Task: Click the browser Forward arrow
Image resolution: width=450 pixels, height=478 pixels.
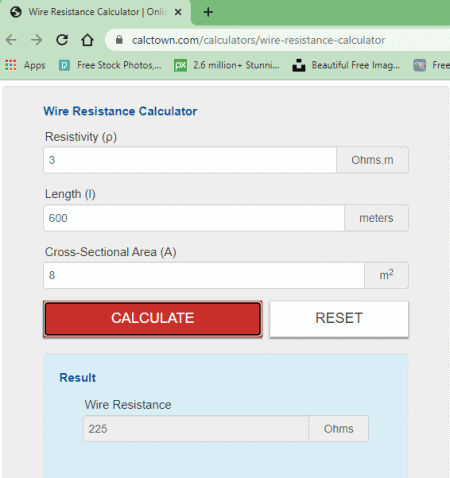Action: click(36, 40)
